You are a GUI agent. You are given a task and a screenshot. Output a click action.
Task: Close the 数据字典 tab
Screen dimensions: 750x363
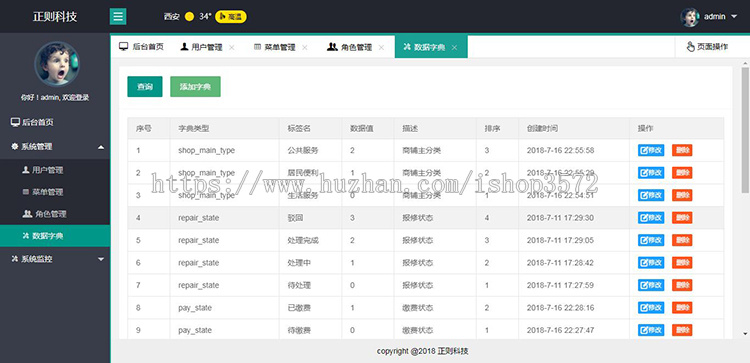(454, 47)
